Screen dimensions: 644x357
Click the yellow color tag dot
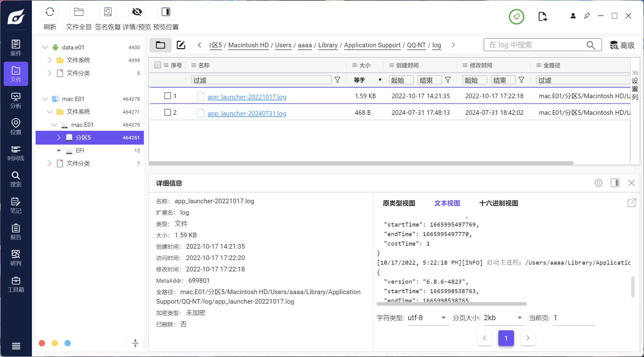point(55,343)
